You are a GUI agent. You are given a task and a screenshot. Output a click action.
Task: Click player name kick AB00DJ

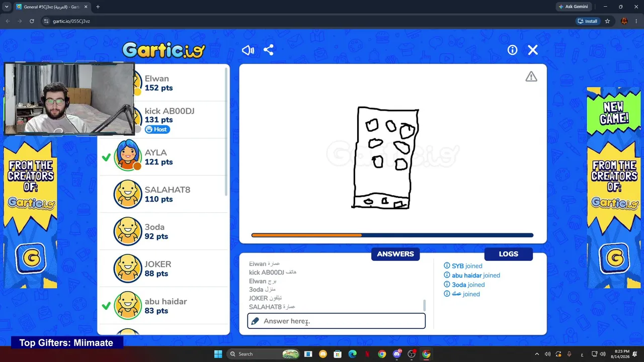tap(170, 111)
